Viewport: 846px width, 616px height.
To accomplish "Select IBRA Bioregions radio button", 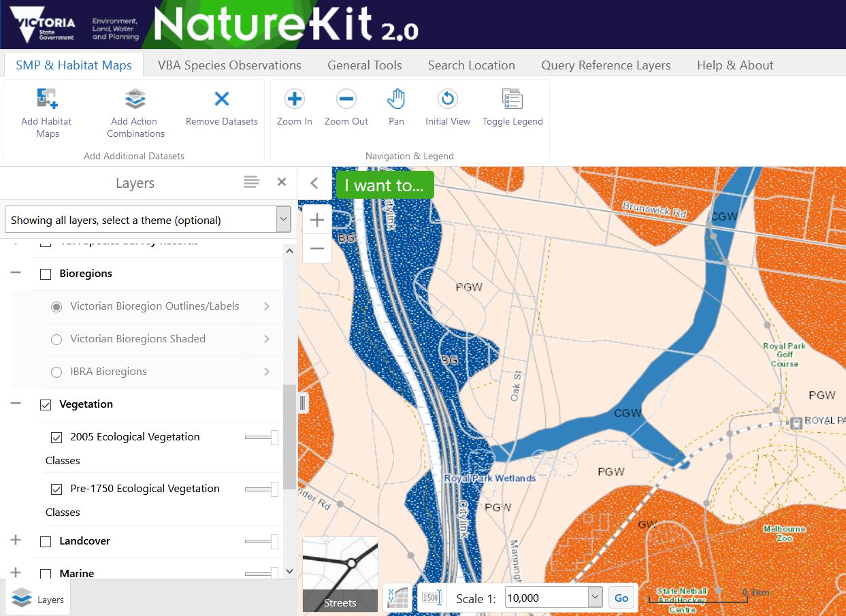I will click(x=56, y=372).
